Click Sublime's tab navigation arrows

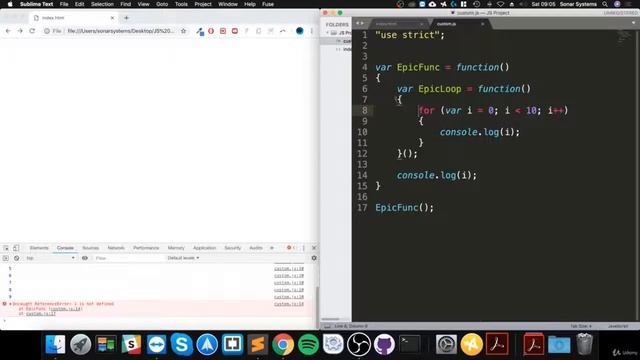point(360,23)
